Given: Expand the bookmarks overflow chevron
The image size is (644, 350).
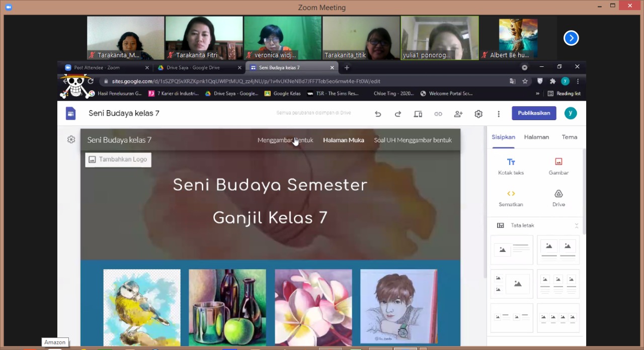Looking at the screenshot, I should point(538,94).
